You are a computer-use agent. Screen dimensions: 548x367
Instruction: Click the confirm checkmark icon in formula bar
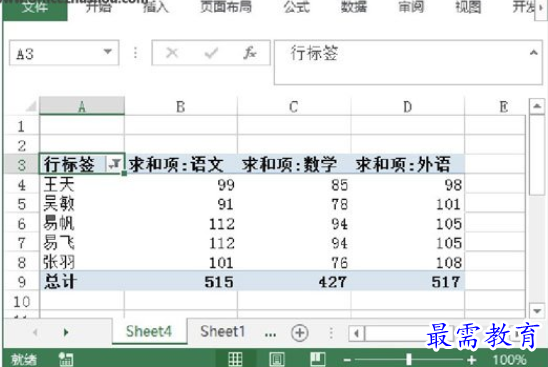pos(211,53)
